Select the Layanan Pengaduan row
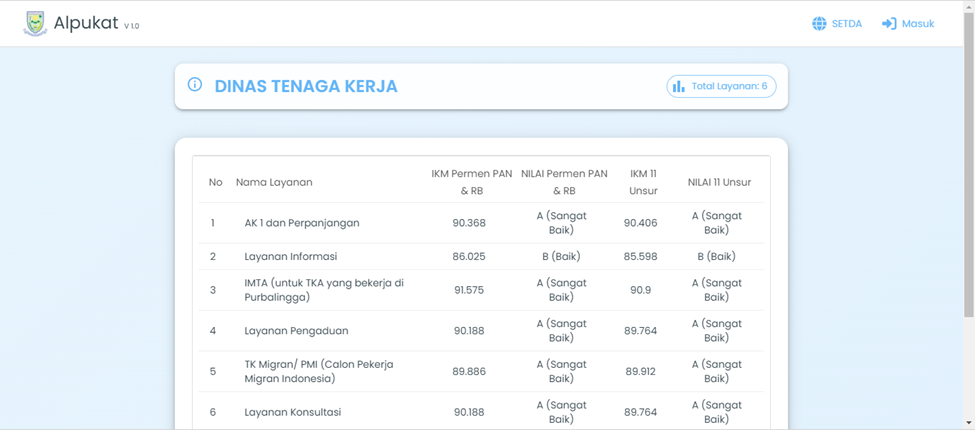This screenshot has width=975, height=430. click(296, 331)
